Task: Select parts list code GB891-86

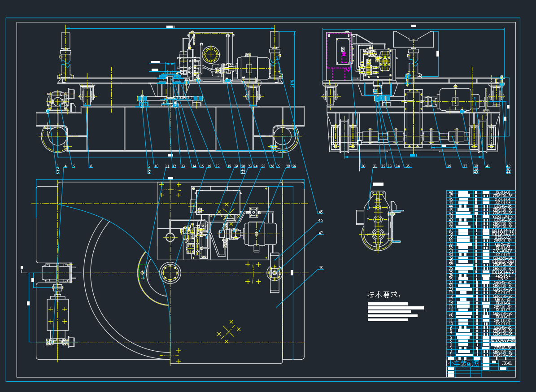Action: [503, 240]
